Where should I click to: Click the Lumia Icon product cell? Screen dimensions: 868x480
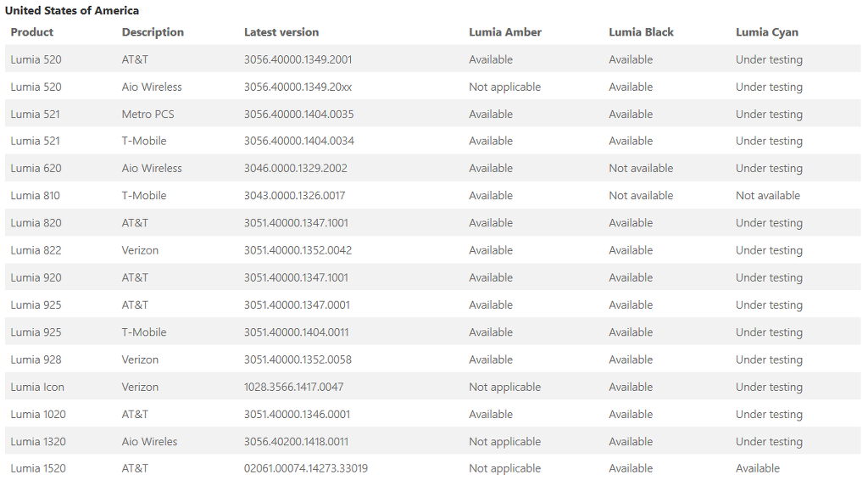37,387
